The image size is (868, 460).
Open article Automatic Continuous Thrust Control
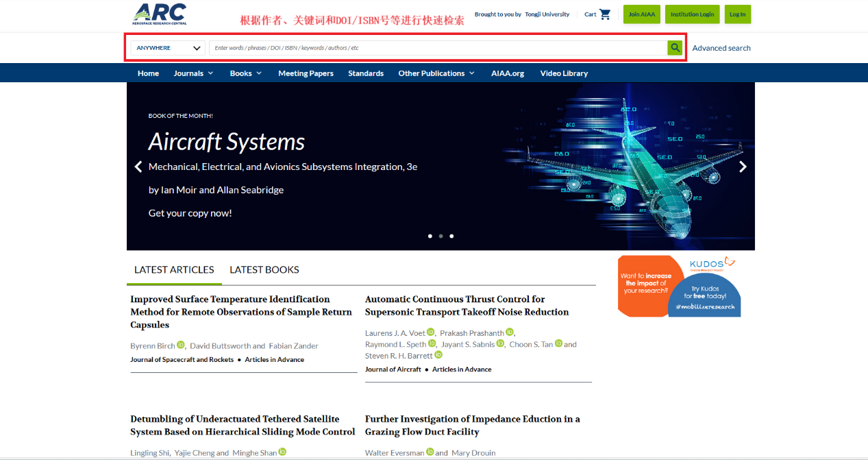467,306
